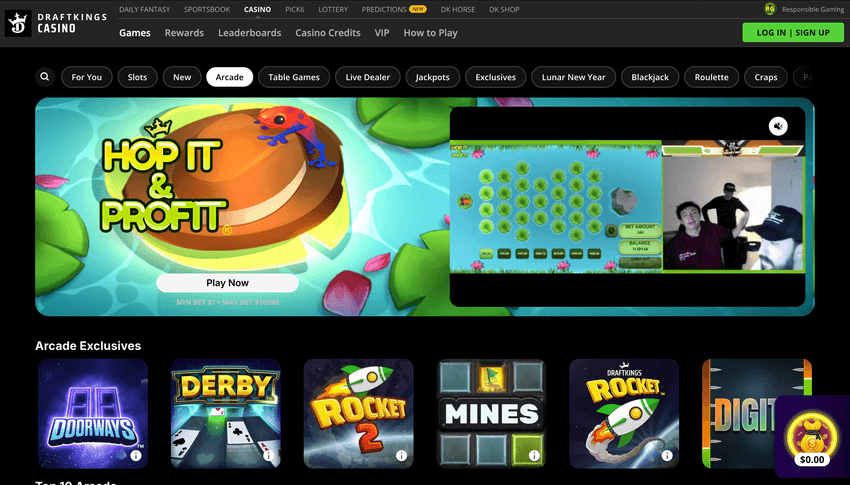Open info for Doorways game
The image size is (850, 485).
(x=136, y=456)
